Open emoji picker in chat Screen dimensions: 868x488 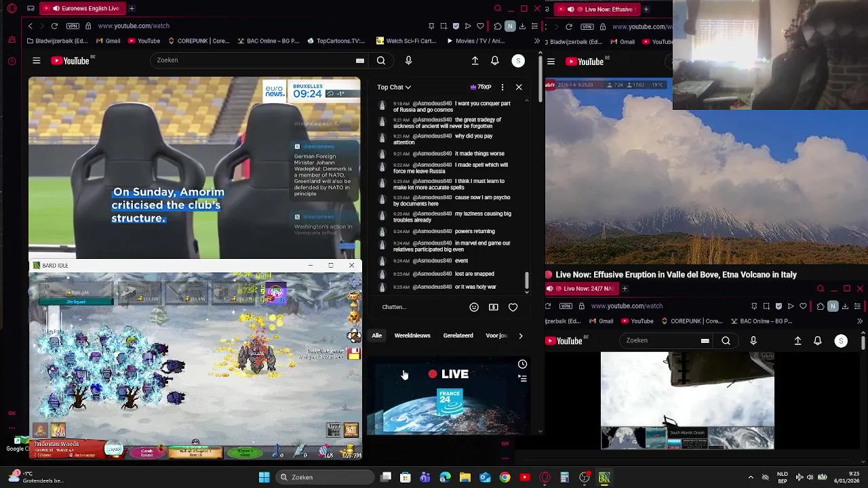[474, 307]
